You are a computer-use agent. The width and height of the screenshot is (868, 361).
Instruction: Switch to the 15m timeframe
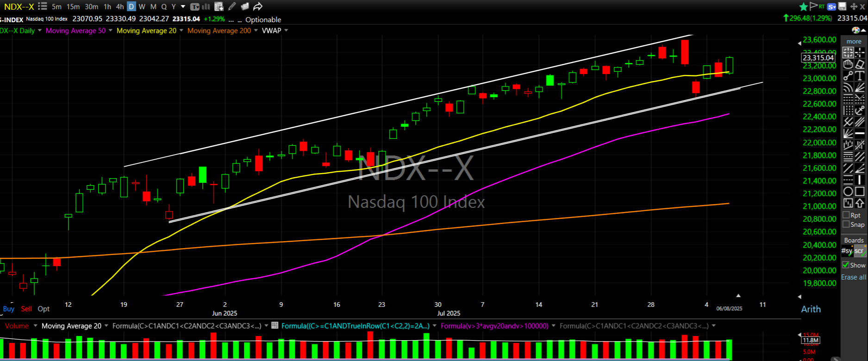click(x=73, y=6)
